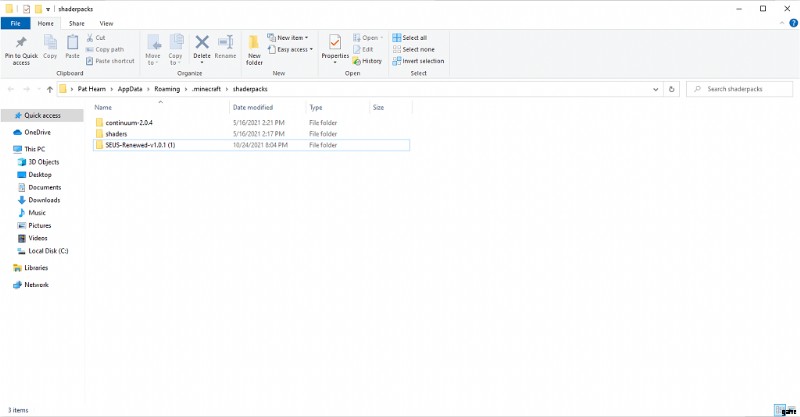Delete the selected folder
This screenshot has width=800, height=417.
click(202, 49)
